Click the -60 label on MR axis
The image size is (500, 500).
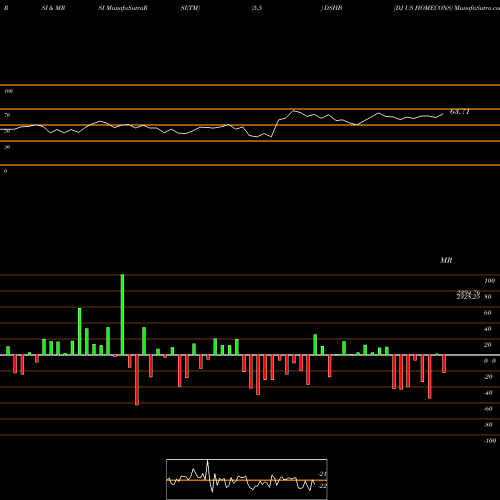coord(488,409)
